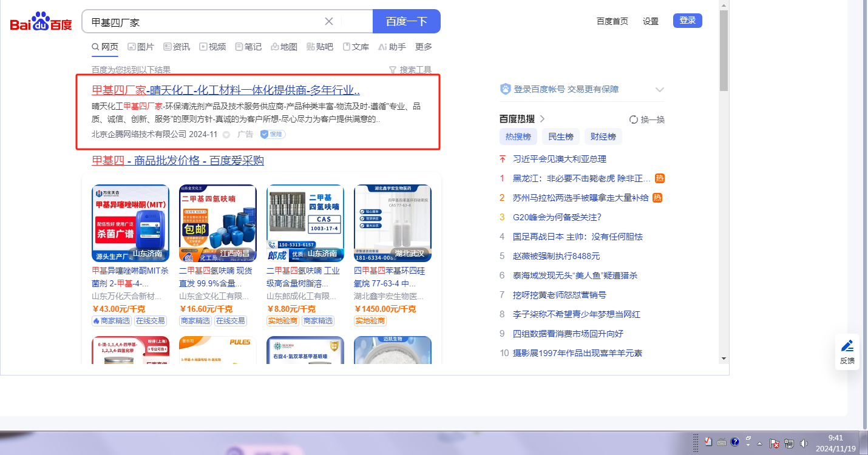This screenshot has height=455, width=868.
Task: Open the keyboard input tray icon
Action: pyautogui.click(x=721, y=442)
